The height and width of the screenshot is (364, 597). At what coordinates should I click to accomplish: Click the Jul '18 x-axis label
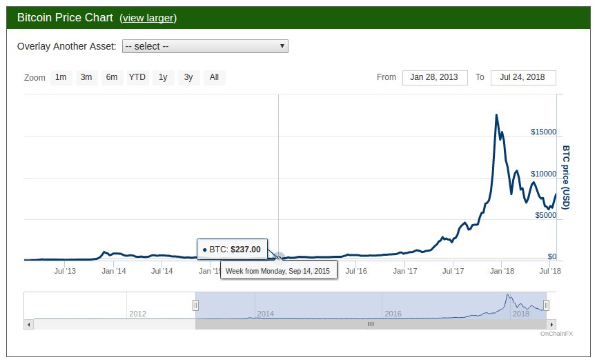[550, 271]
